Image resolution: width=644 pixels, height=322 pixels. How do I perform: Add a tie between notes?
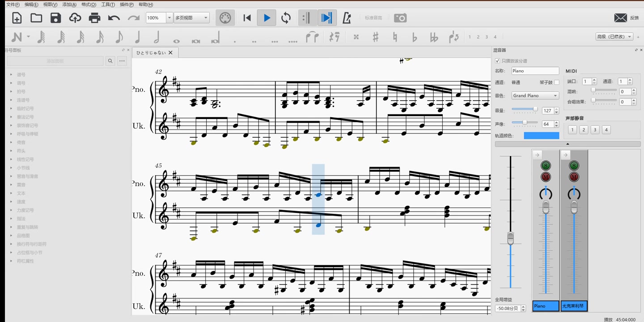pos(312,37)
